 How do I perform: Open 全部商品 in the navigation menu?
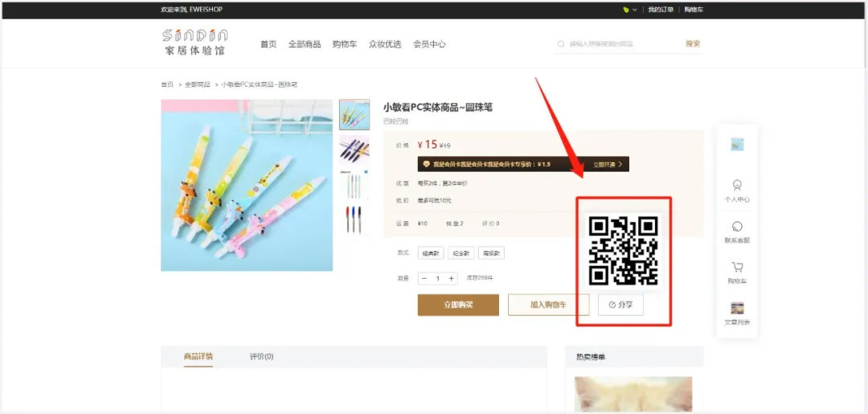(305, 44)
